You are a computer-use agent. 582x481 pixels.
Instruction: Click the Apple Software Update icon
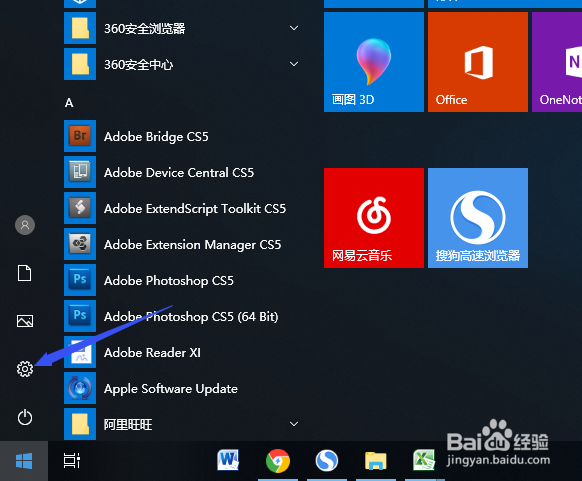pyautogui.click(x=80, y=388)
